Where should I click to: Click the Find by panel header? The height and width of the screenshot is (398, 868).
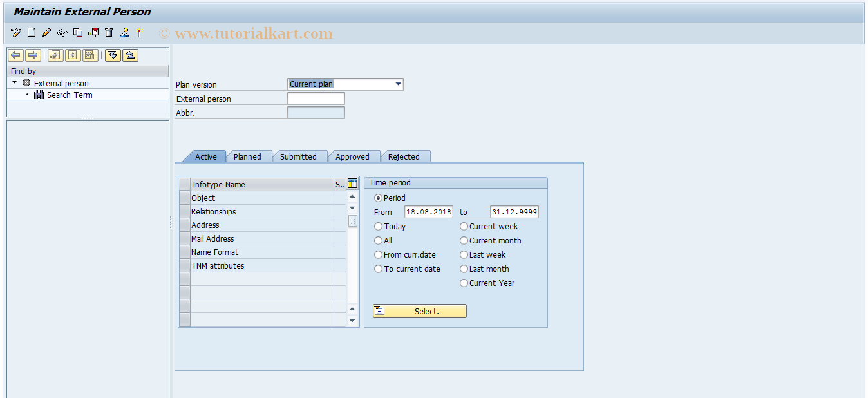click(88, 71)
